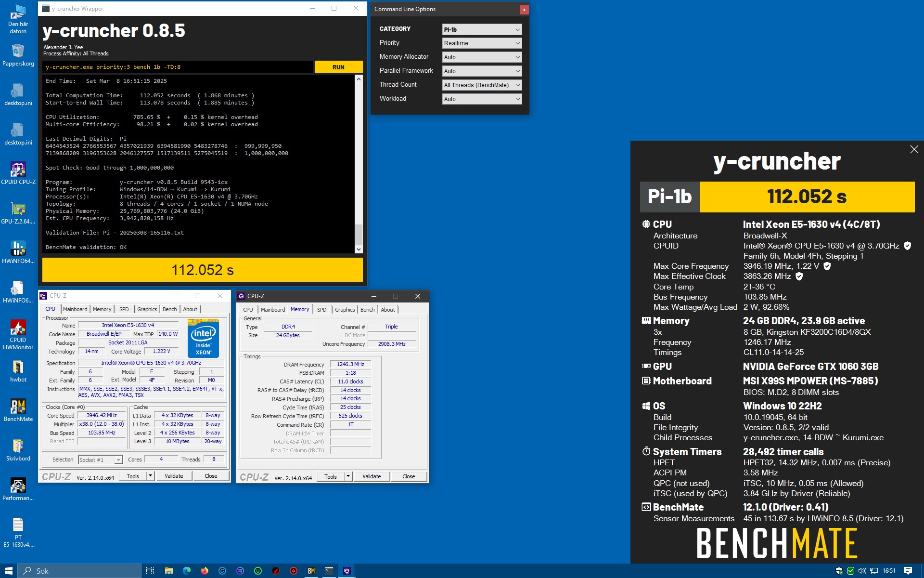Open Windows Security tray icon
The height and width of the screenshot is (578, 924).
click(x=839, y=571)
